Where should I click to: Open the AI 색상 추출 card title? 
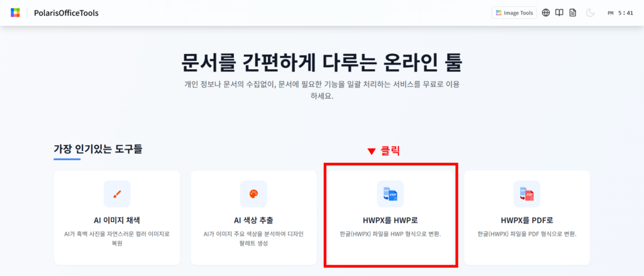click(x=253, y=220)
